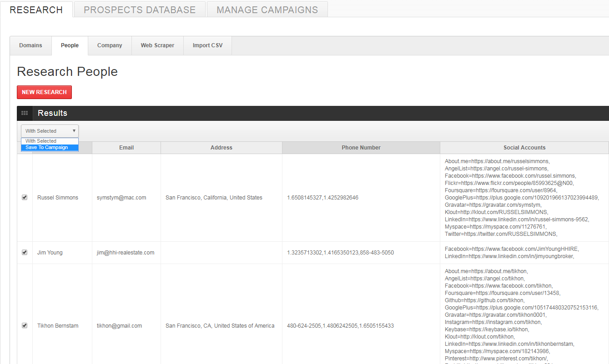This screenshot has height=364, width=609.
Task: Click email tikhon@gmail.com
Action: click(x=119, y=326)
